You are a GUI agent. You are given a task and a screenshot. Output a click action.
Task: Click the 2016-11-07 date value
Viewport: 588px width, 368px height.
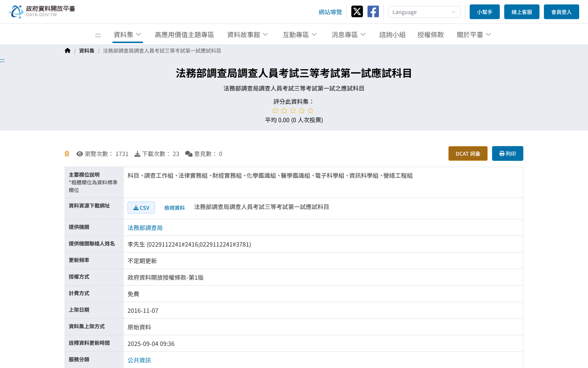pos(143,311)
